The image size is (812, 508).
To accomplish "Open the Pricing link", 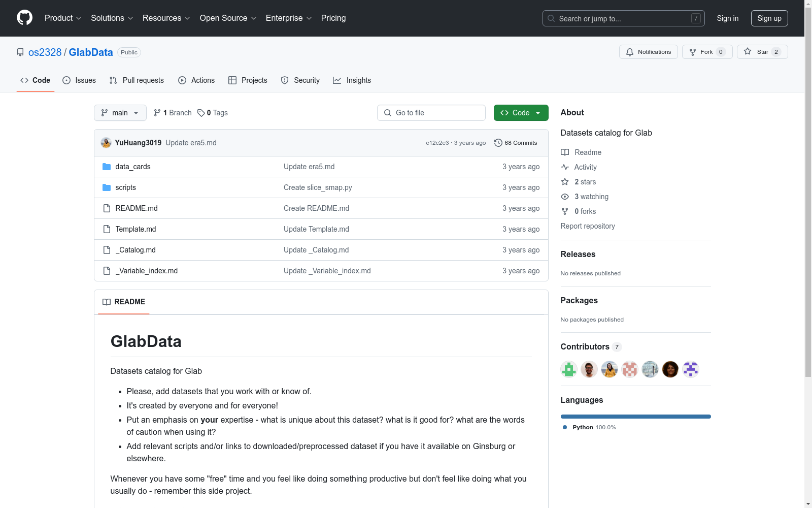I will pos(333,18).
